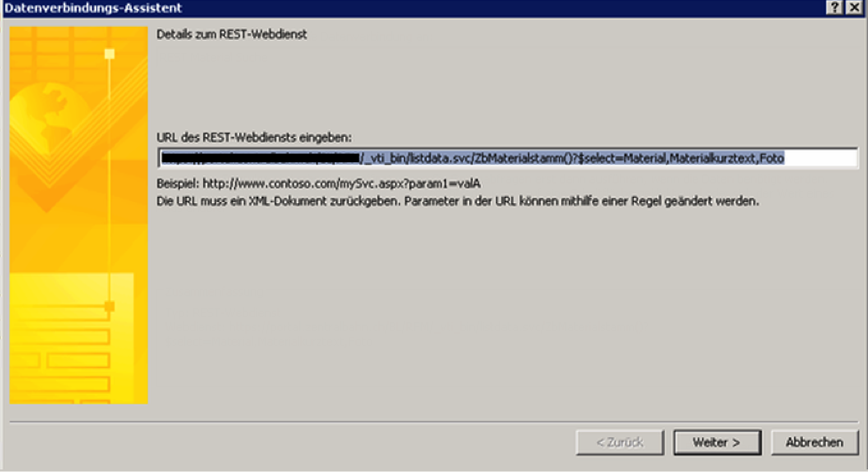Open help via the question mark button
The height and width of the screenshot is (472, 868).
pyautogui.click(x=834, y=7)
